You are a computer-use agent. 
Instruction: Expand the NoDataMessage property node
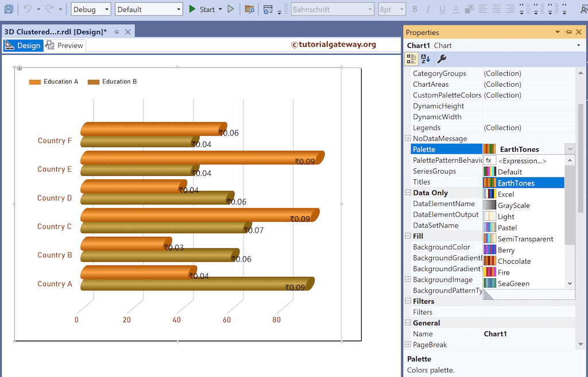click(x=408, y=139)
